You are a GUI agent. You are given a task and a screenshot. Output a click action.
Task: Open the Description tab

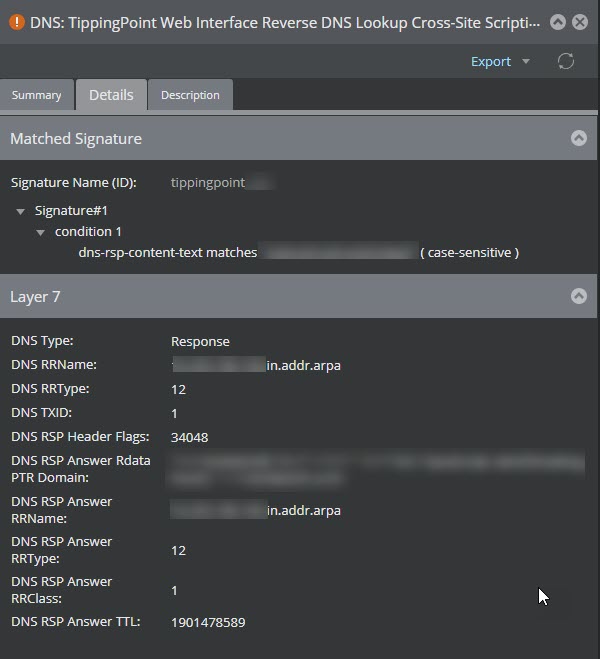coord(190,95)
